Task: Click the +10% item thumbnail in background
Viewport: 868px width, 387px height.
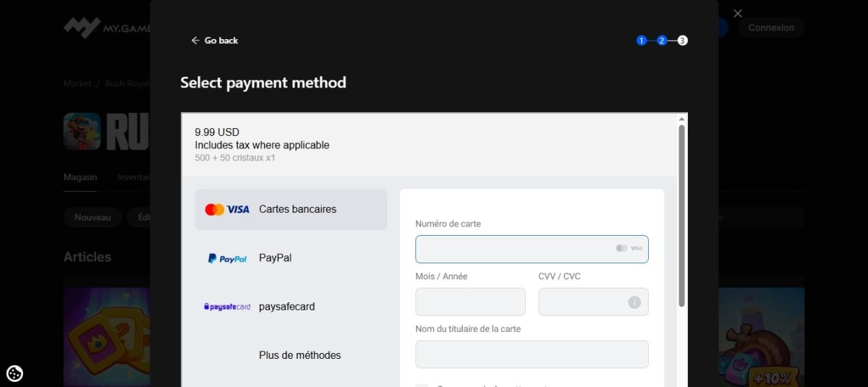Action: click(x=761, y=337)
